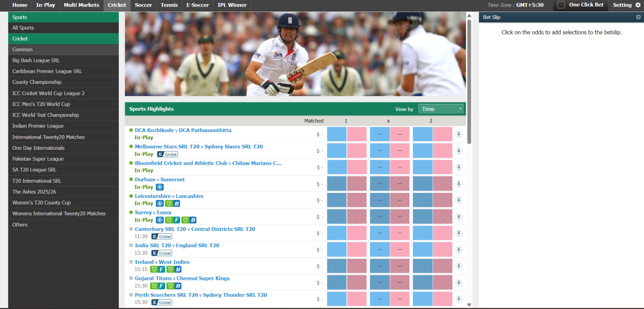Image resolution: width=644 pixels, height=309 pixels.
Task: Open live stream icon for Surrey v Essex
Action: (159, 220)
